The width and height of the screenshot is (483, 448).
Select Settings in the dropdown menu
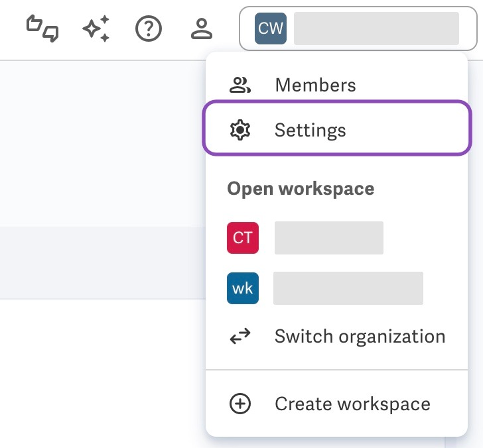336,128
